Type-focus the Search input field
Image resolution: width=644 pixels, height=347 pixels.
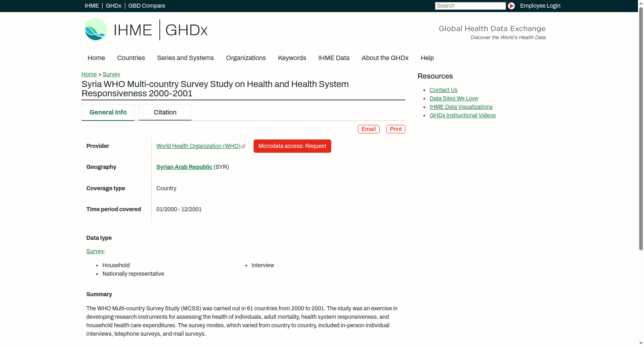pos(470,6)
